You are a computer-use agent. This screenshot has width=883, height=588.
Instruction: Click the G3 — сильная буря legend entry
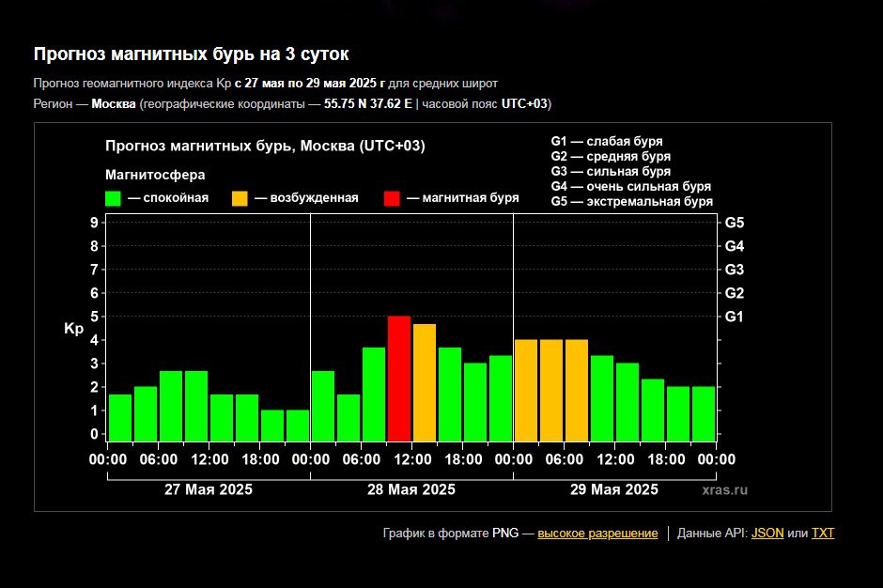pyautogui.click(x=611, y=172)
